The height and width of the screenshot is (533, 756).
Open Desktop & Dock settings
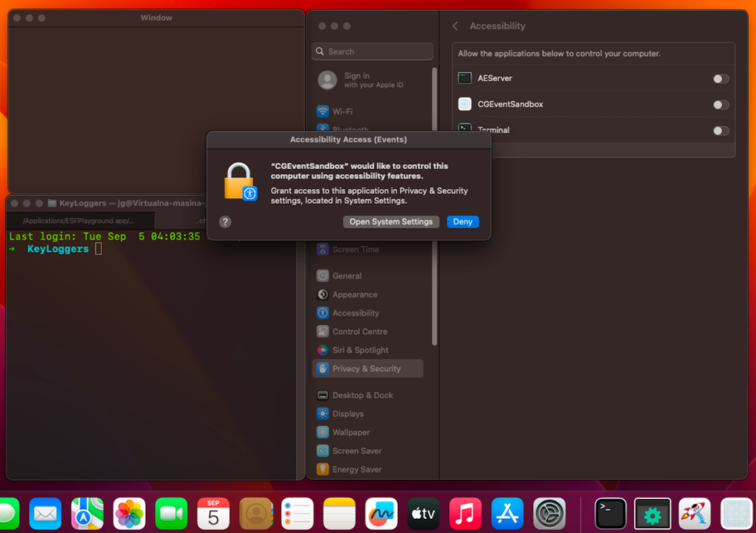(365, 395)
